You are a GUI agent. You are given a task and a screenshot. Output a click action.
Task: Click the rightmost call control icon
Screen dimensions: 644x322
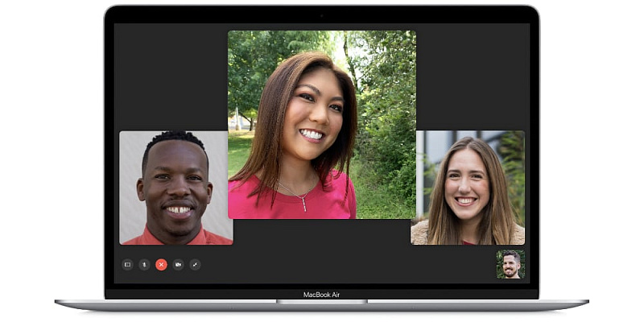click(195, 264)
